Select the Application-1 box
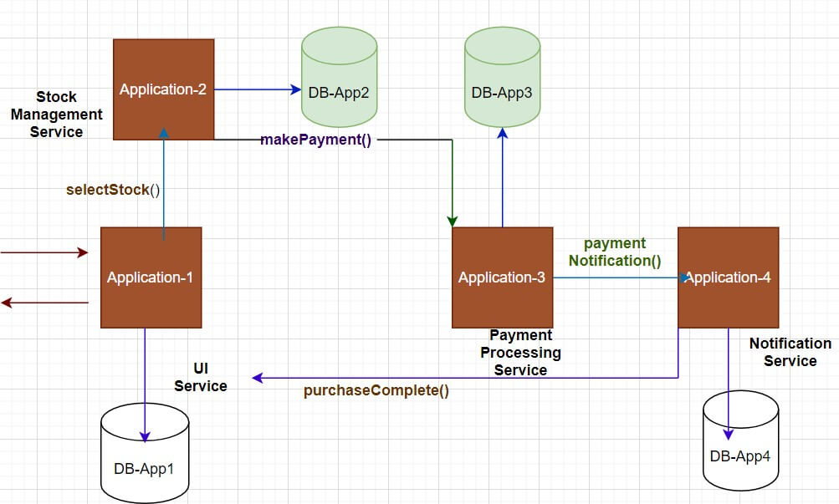839x504 pixels. click(x=151, y=277)
